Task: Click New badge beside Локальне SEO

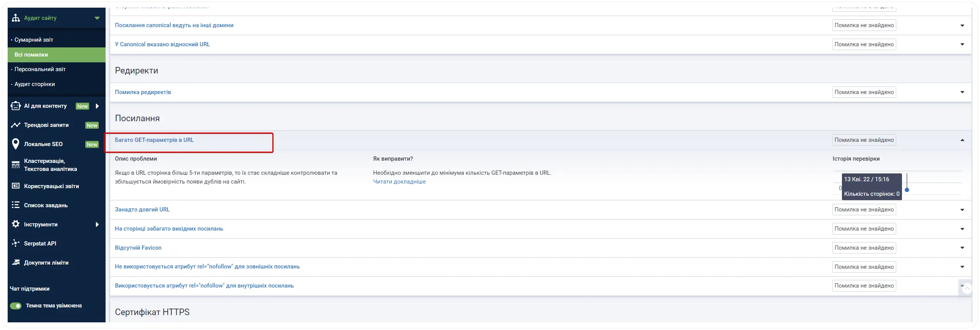Action: [92, 145]
